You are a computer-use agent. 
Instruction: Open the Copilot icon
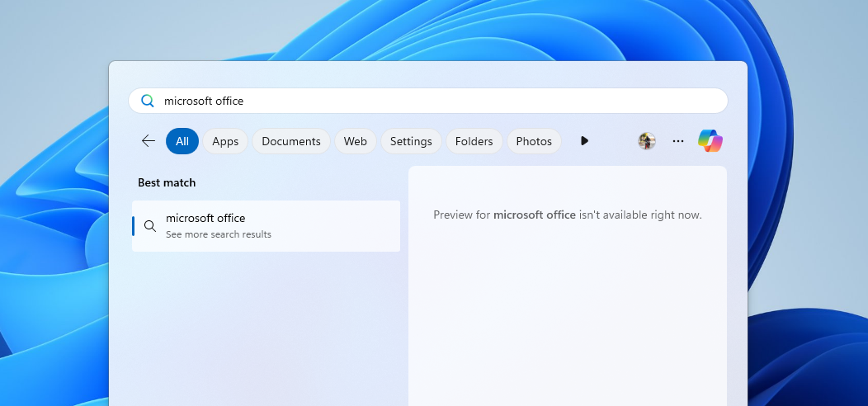pos(710,141)
